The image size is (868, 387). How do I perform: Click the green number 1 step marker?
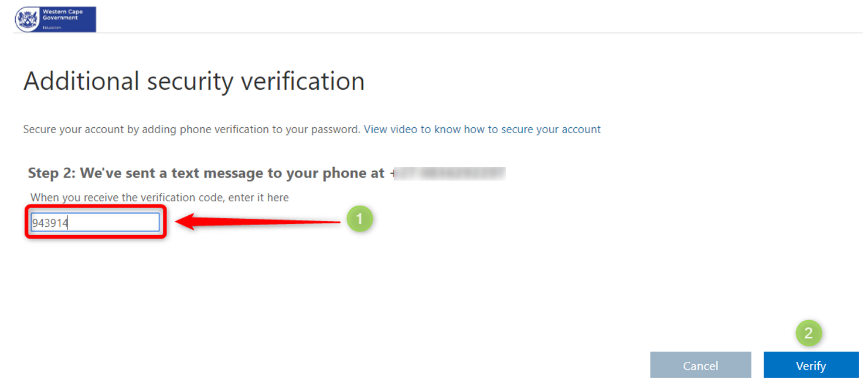coord(359,219)
